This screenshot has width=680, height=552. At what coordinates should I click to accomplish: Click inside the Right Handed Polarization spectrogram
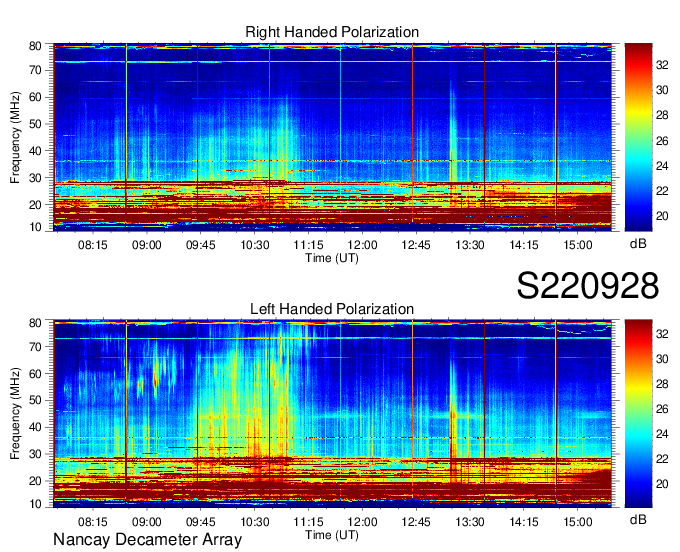coord(332,137)
